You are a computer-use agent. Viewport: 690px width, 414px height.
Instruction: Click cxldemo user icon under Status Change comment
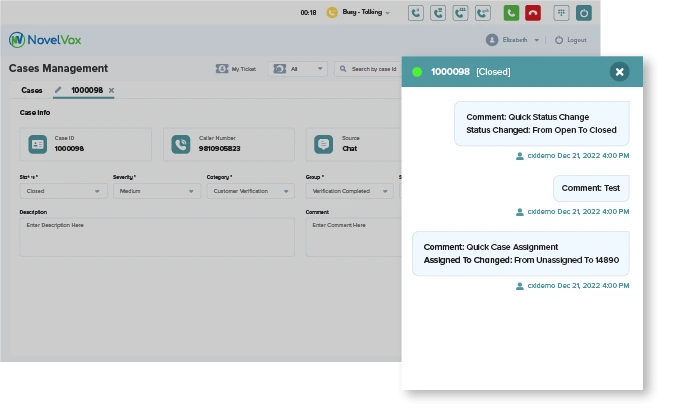tap(520, 156)
